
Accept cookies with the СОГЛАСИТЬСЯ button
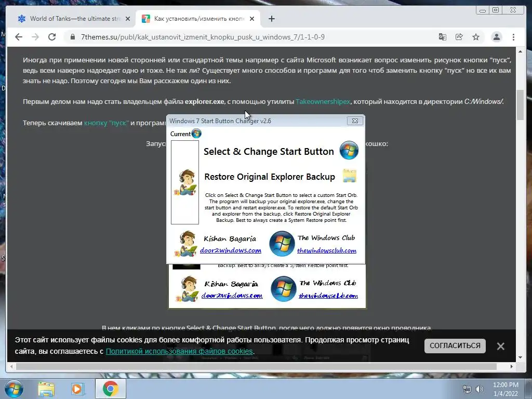(x=455, y=345)
